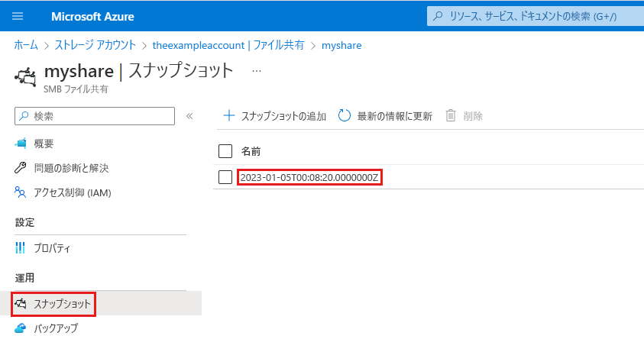
Task: Open theexampleaccount | ファイル共有 breadcrumb
Action: [228, 45]
